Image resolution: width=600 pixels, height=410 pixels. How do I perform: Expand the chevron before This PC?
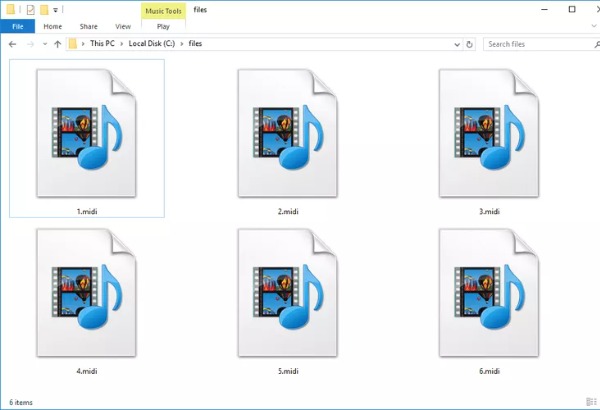tap(83, 44)
